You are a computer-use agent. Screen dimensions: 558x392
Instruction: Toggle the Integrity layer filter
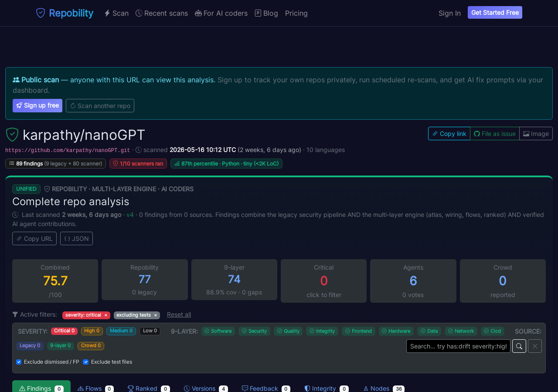click(322, 331)
